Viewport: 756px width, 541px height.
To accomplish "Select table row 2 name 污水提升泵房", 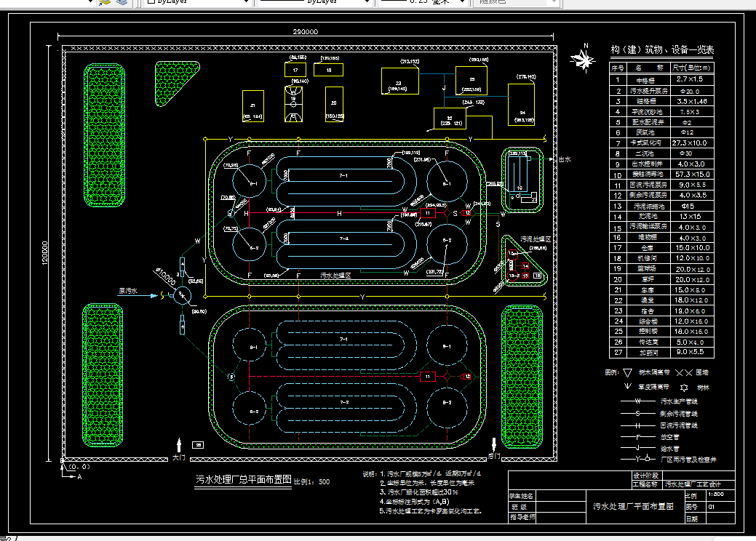I will 648,91.
